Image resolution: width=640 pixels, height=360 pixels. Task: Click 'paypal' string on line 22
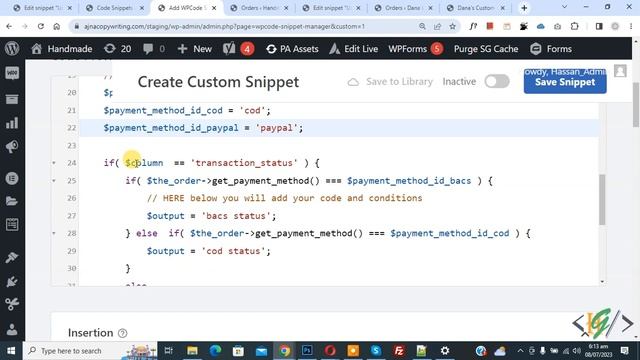click(x=276, y=128)
